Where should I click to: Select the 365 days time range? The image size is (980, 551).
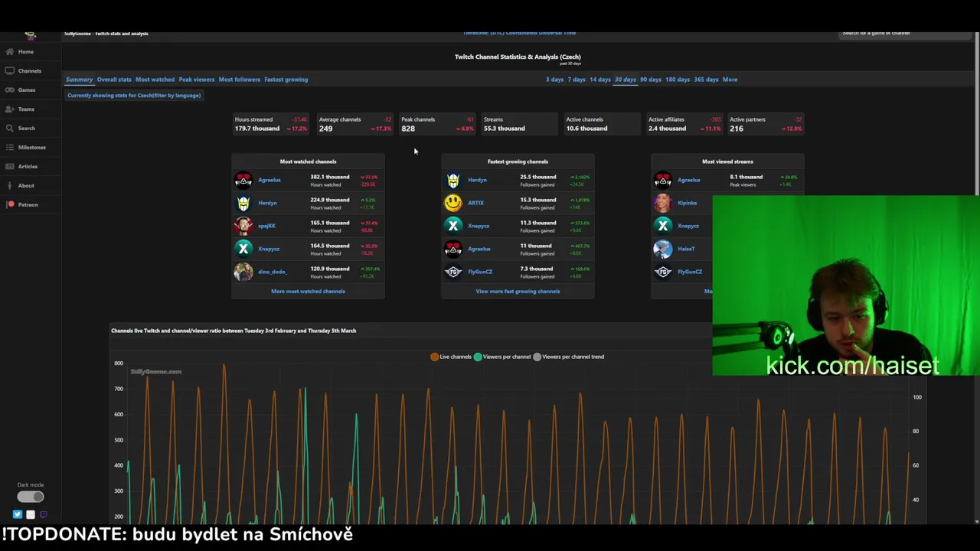coord(706,80)
